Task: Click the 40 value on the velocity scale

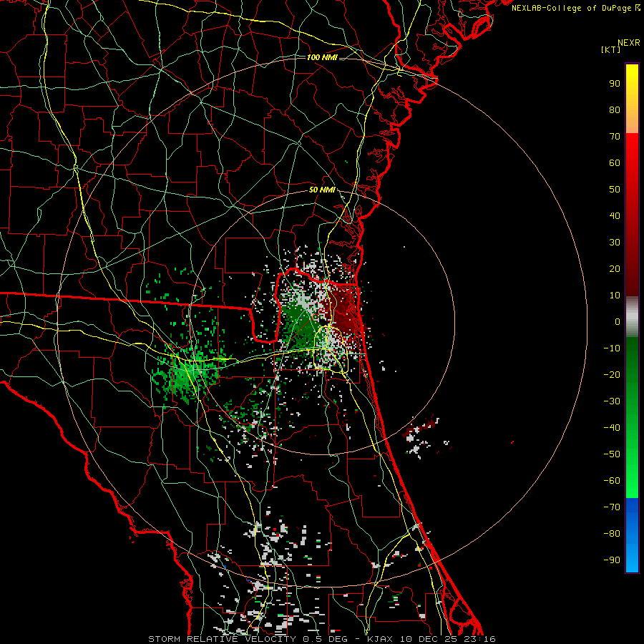Action: point(615,215)
